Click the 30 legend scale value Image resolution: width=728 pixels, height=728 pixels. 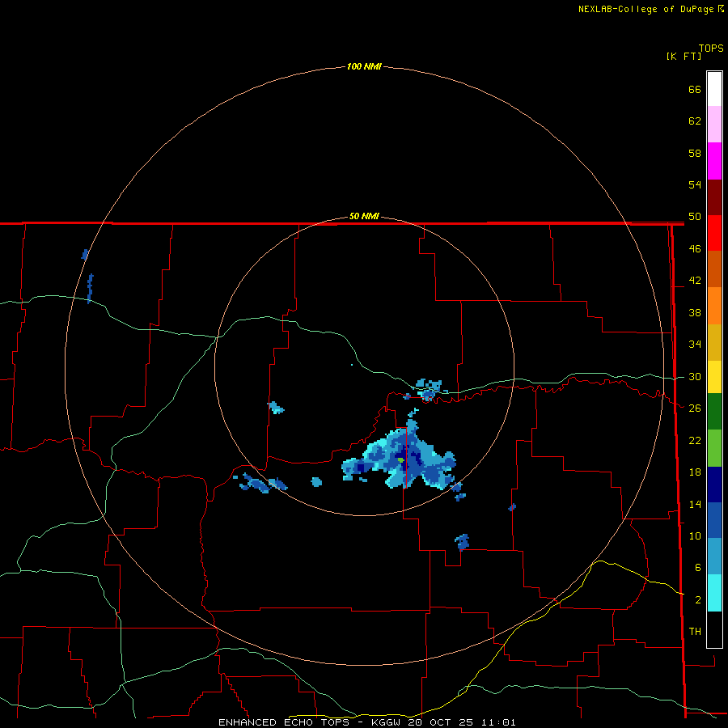695,376
